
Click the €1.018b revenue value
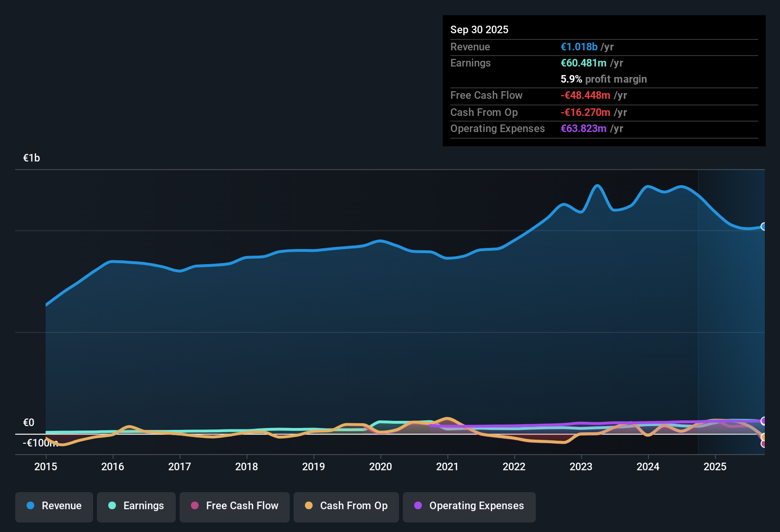click(x=579, y=47)
